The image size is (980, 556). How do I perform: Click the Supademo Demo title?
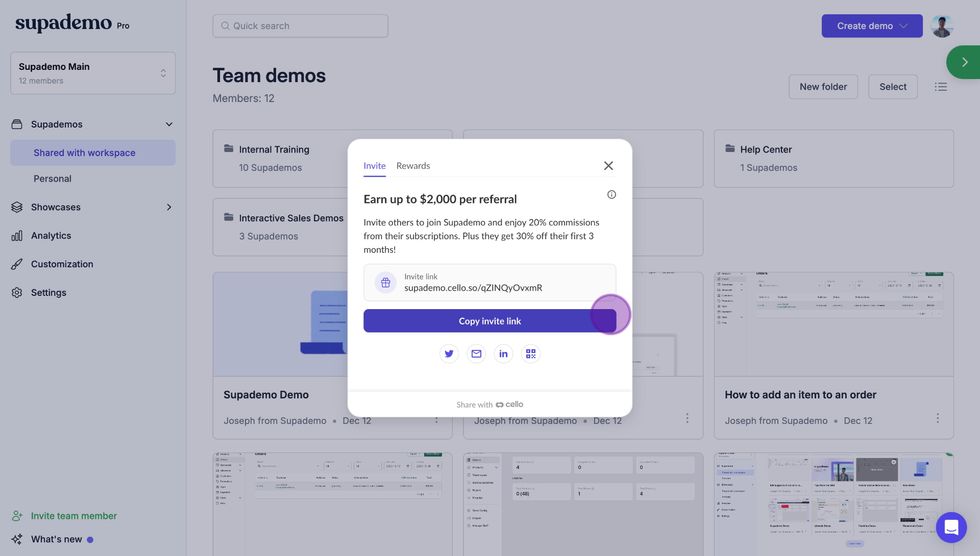coord(266,395)
